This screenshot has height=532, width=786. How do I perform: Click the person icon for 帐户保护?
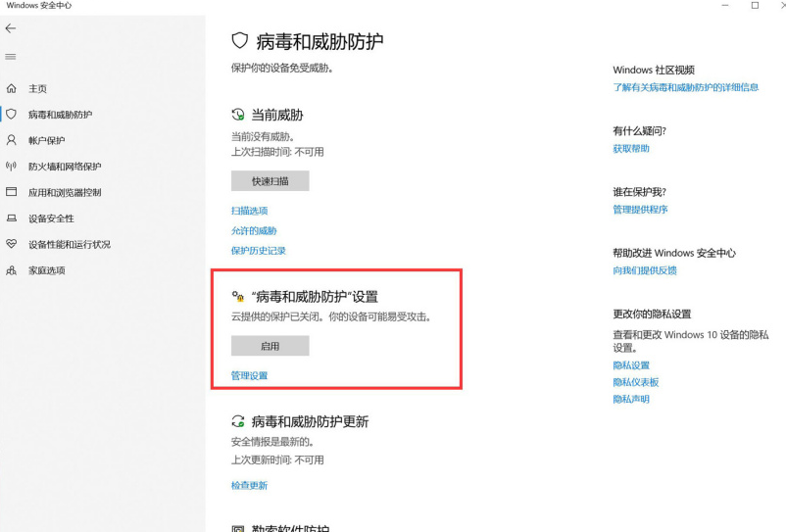(11, 140)
